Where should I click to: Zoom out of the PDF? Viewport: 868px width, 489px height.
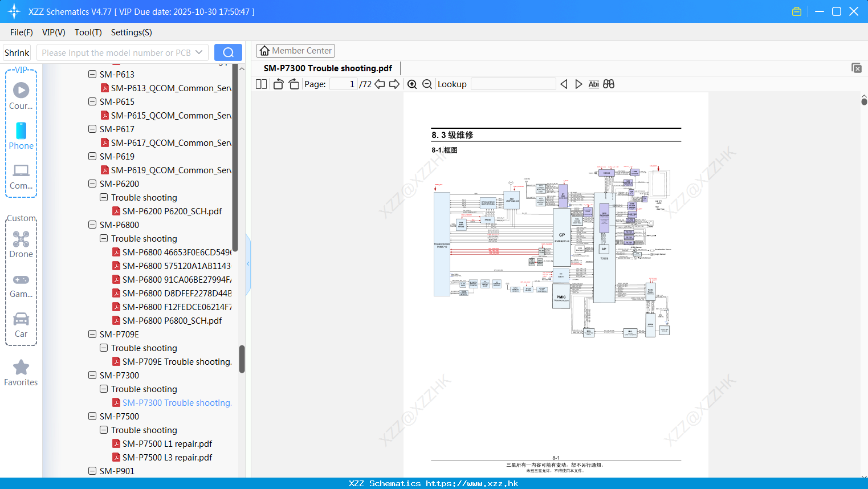click(x=427, y=84)
